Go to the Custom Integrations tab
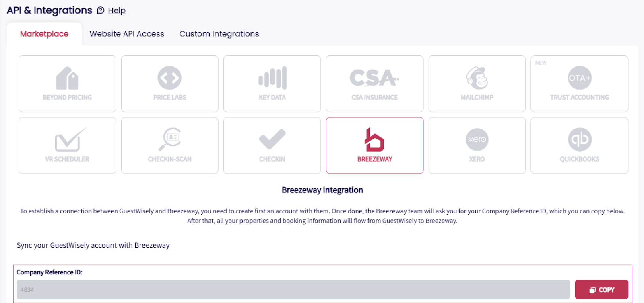Viewport: 644px width, 303px height. pyautogui.click(x=219, y=34)
